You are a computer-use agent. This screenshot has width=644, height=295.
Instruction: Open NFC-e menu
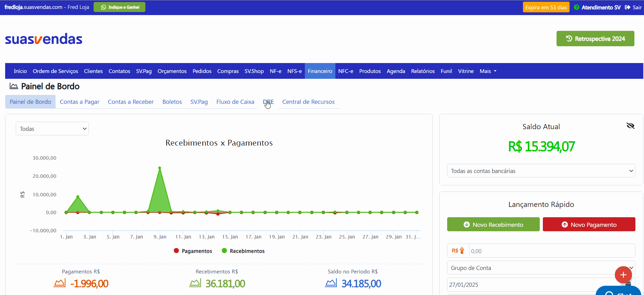[x=346, y=71]
